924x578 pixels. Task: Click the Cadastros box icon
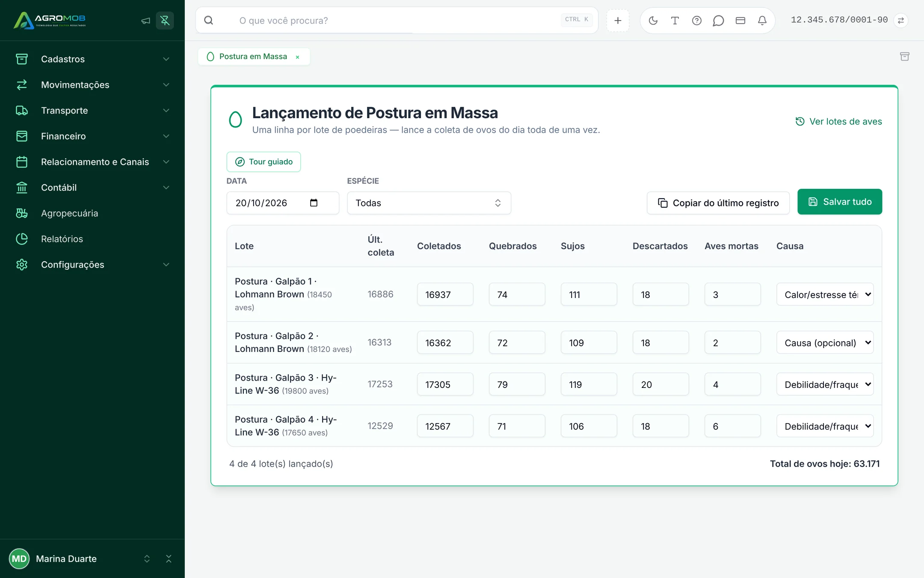point(22,59)
